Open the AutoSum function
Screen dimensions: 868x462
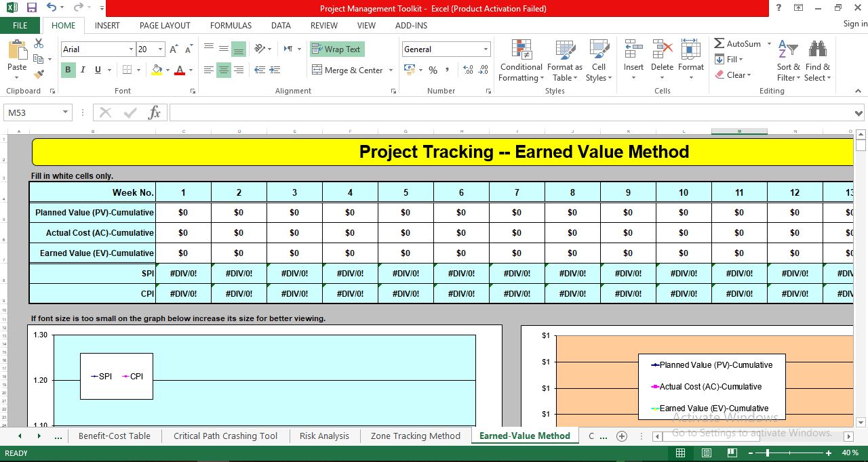739,43
